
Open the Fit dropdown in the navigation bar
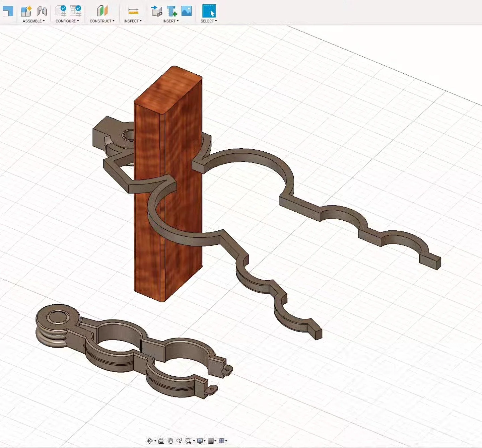[194, 441]
